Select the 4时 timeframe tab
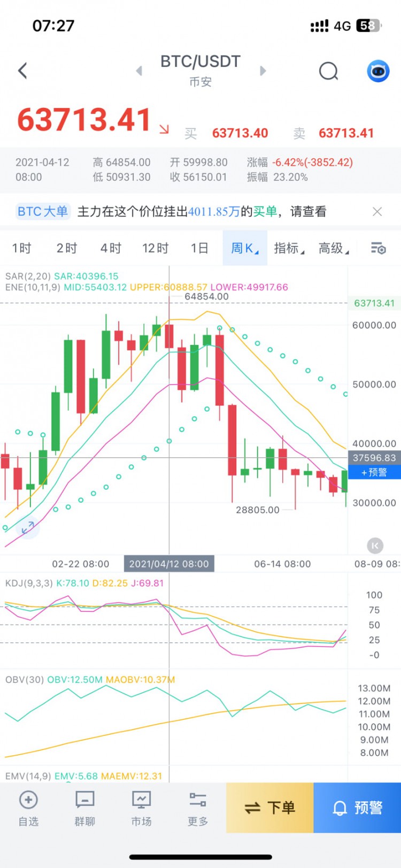 coord(111,248)
